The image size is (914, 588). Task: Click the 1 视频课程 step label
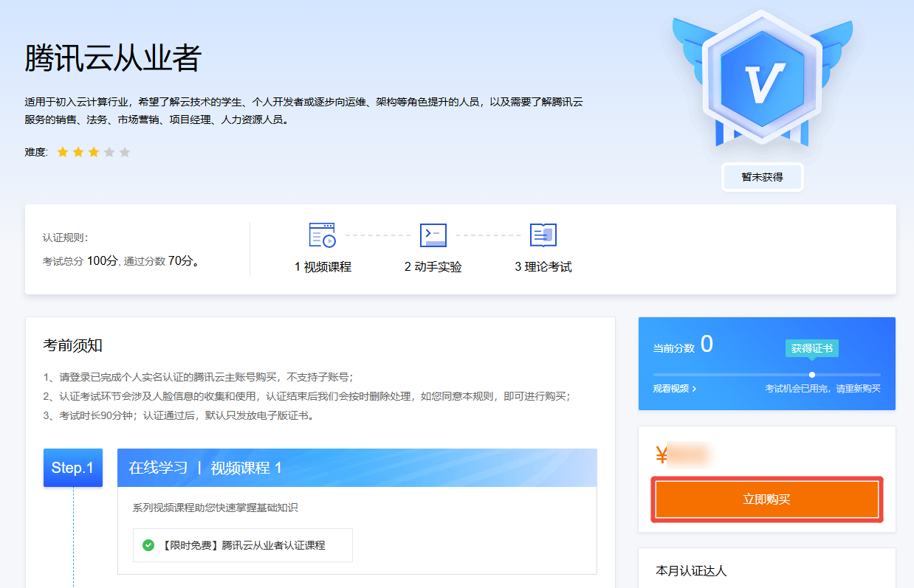pos(323,267)
